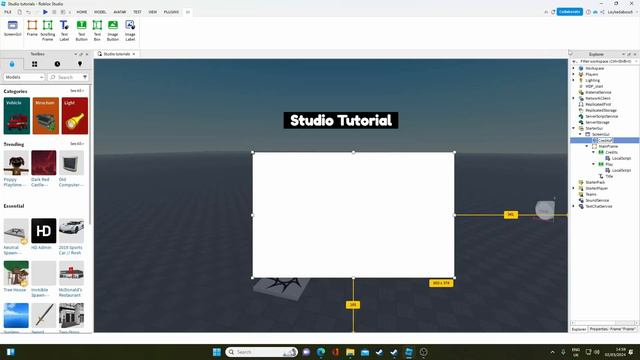This screenshot has height=360, width=640.
Task: Select ServerScriptService in Explorer
Action: click(x=601, y=116)
